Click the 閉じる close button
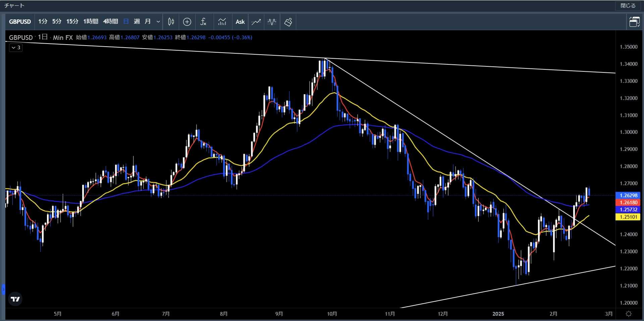This screenshot has width=644, height=321. pyautogui.click(x=628, y=6)
